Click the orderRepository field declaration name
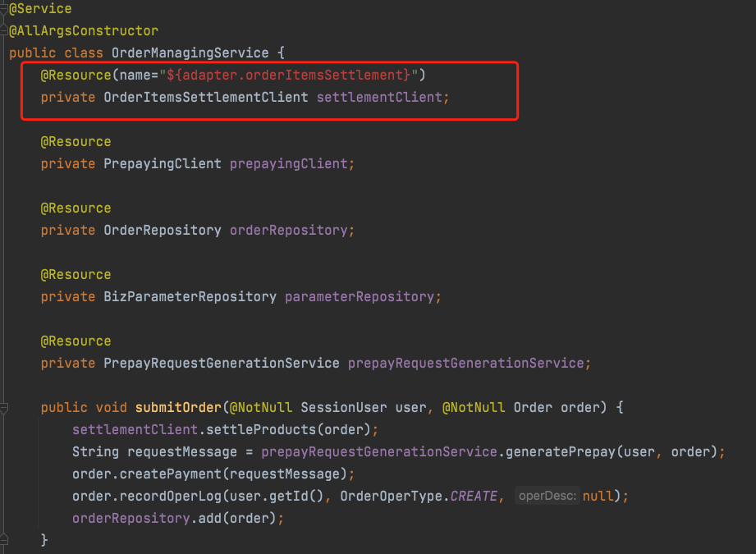This screenshot has width=756, height=554. (289, 231)
